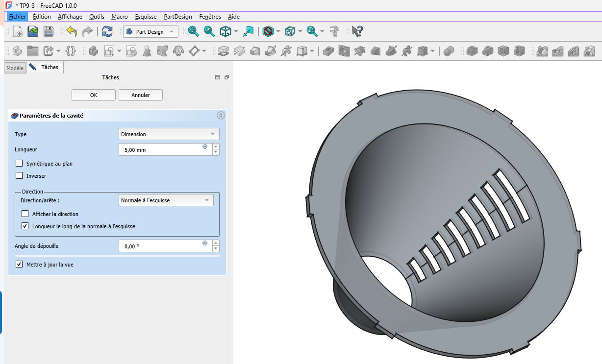602x364 pixels.
Task: Collapse the Paramètres de la cavité panel
Action: pos(220,116)
